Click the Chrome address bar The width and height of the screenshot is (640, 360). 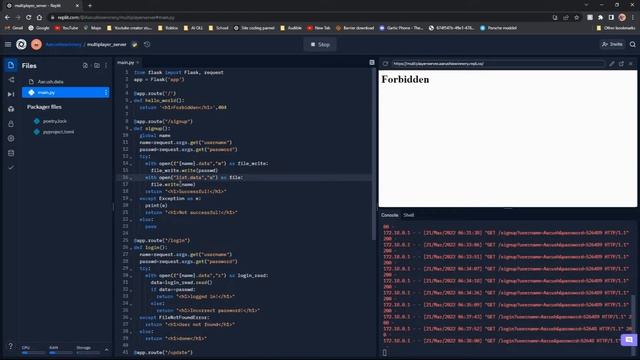(x=298, y=18)
